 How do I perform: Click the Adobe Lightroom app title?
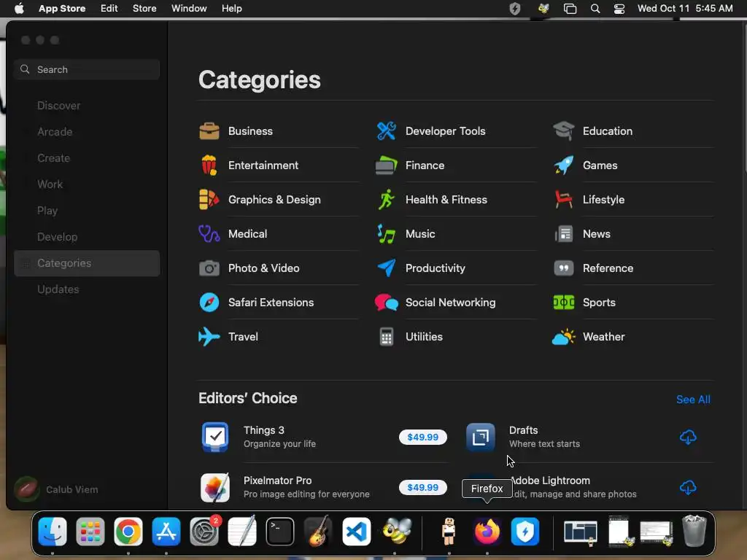(550, 481)
